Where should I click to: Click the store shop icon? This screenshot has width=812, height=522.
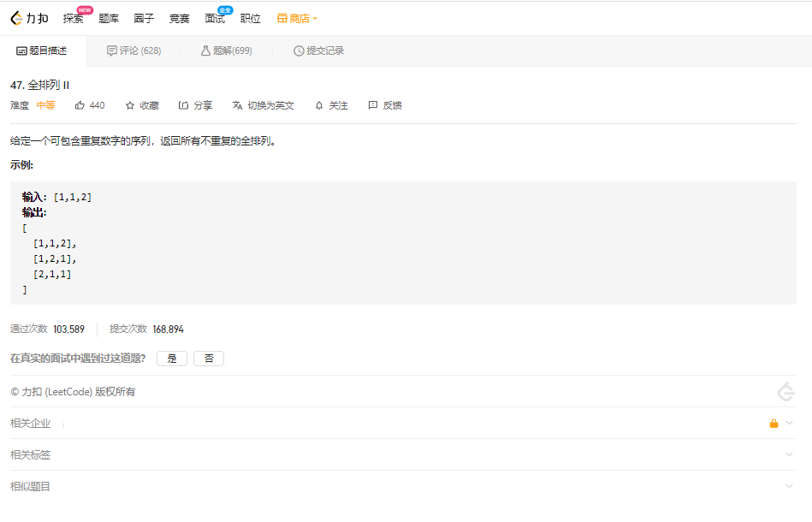click(282, 19)
